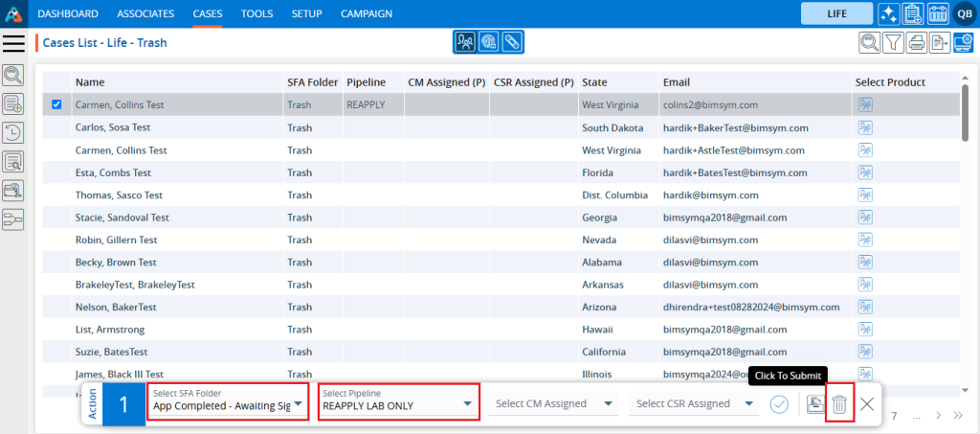Close the action bar with X

point(867,404)
